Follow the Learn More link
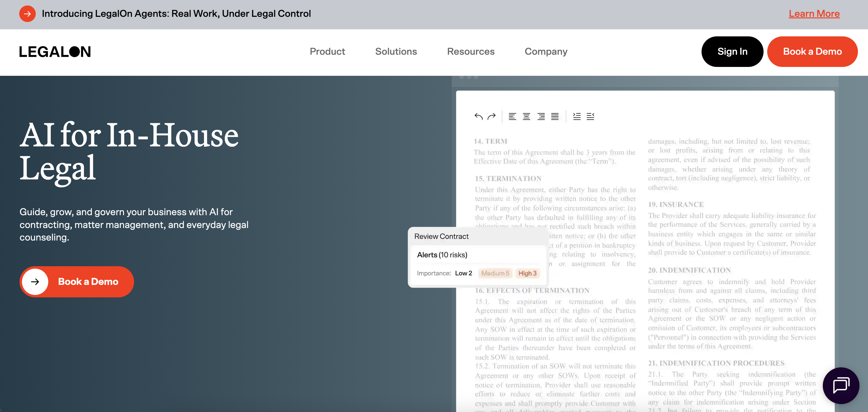868x412 pixels. coord(814,14)
